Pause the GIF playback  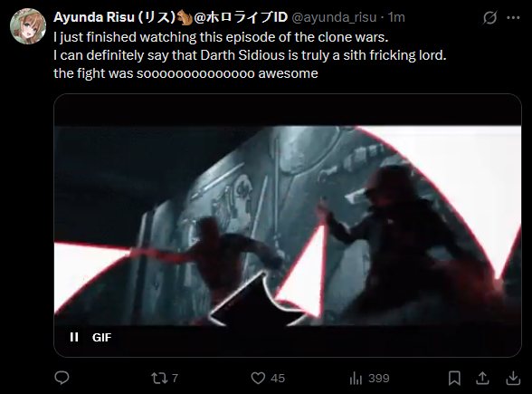(74, 337)
